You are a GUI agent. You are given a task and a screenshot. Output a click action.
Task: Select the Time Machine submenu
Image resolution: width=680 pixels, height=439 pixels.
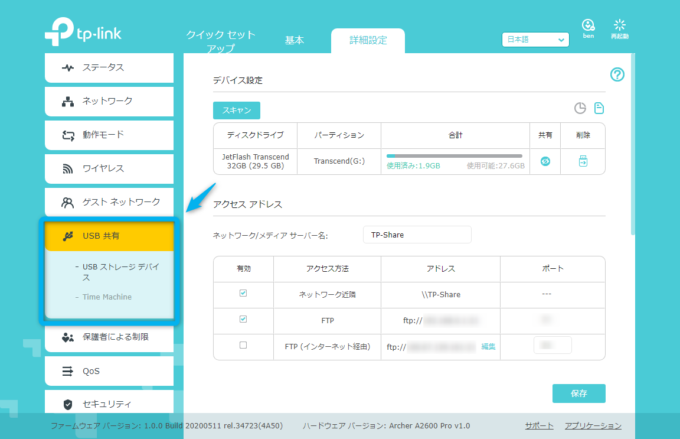[x=107, y=297]
